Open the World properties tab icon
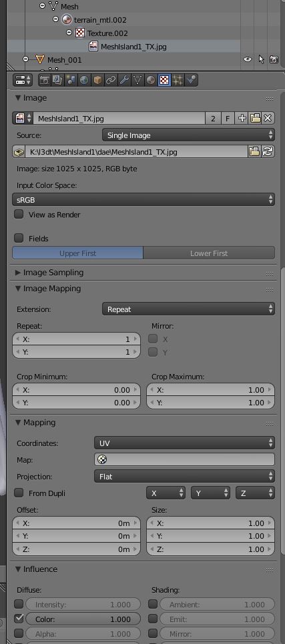The height and width of the screenshot is (644, 285). [84, 80]
